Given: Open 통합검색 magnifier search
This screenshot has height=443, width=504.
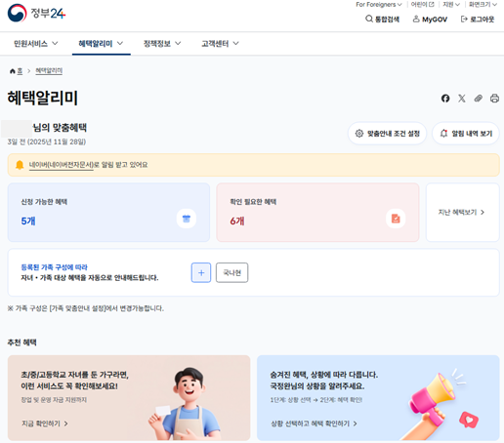Looking at the screenshot, I should click(382, 20).
